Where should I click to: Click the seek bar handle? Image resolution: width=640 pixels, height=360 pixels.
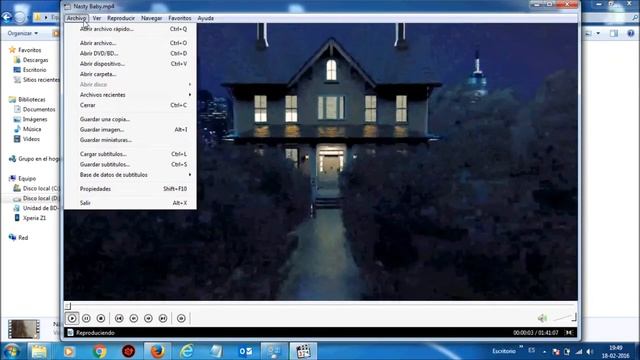[68, 306]
